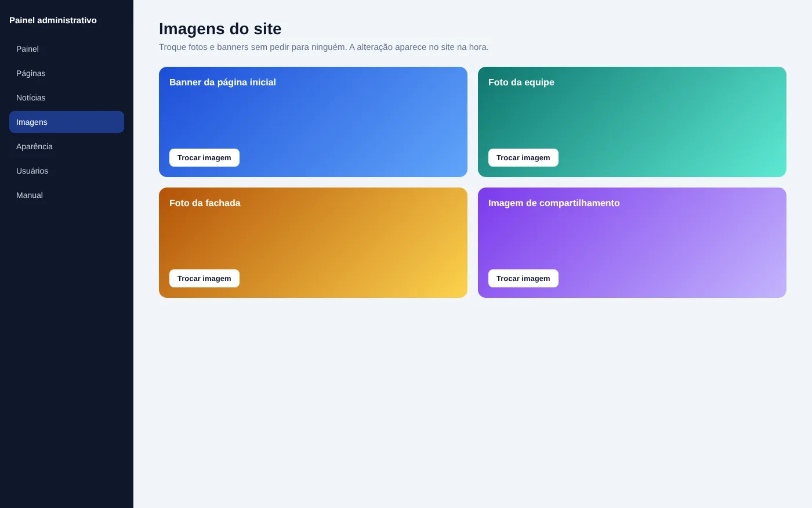The height and width of the screenshot is (508, 812).
Task: Go to Páginas in the sidebar
Action: coord(67,73)
